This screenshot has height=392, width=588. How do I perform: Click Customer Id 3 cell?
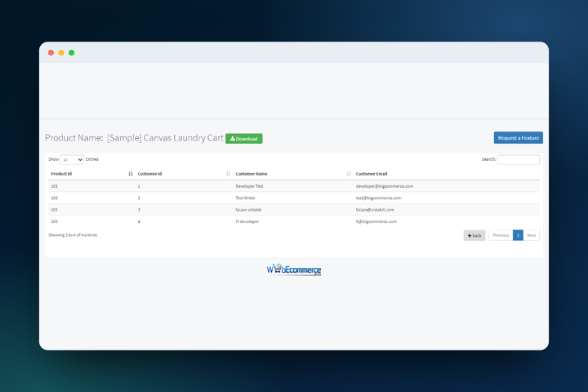click(x=139, y=210)
